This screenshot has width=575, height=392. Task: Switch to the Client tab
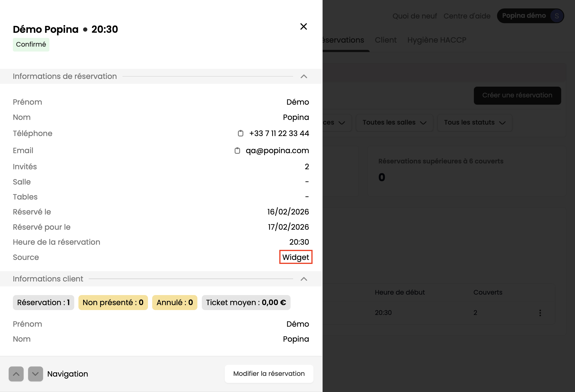point(385,40)
